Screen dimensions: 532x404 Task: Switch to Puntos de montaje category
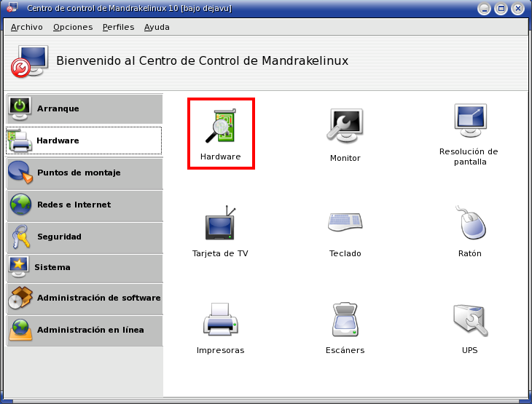tap(85, 173)
